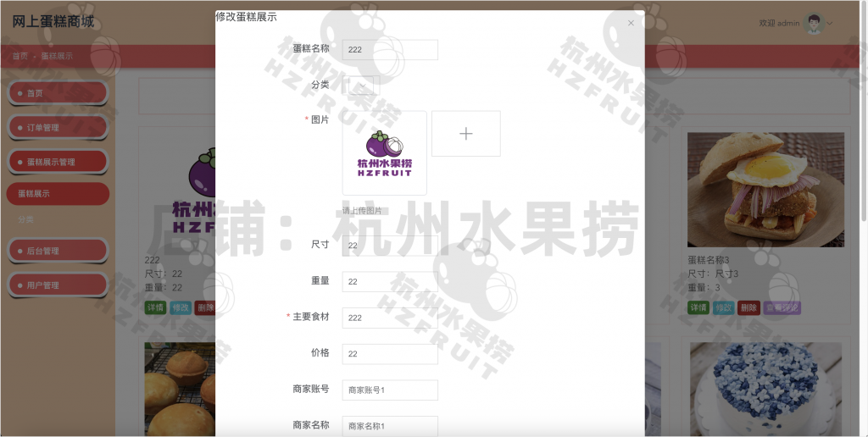Click the 删除 button on the 蛋糕名称3 card
Screen dimensions: 868x437
pyautogui.click(x=749, y=307)
